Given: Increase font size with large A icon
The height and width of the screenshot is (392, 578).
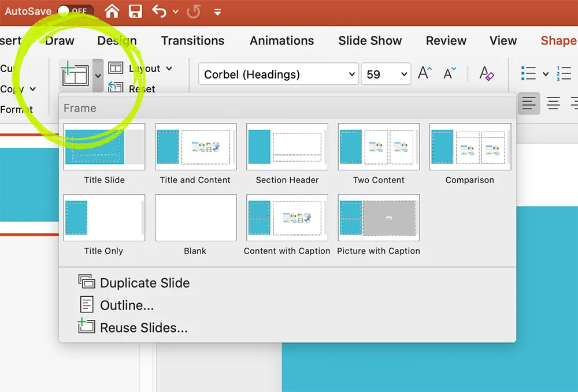Looking at the screenshot, I should 424,73.
